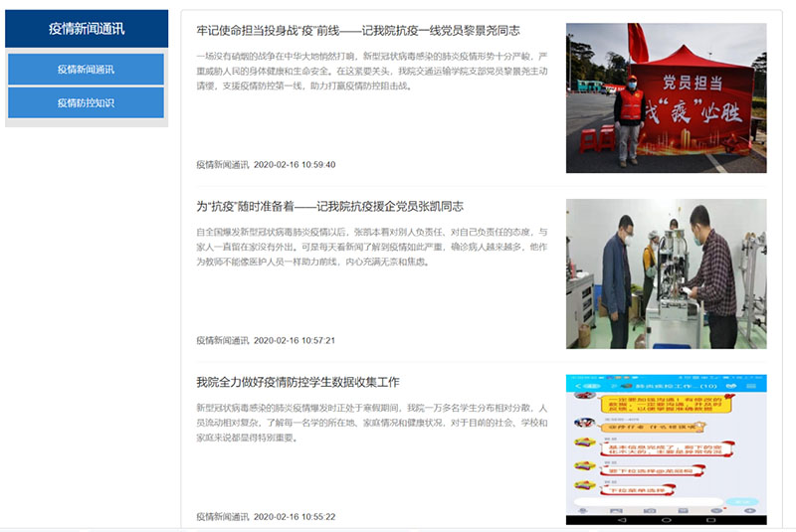Click the home circle in phone navigation bar
Image resolution: width=796 pixels, height=532 pixels.
click(x=667, y=520)
